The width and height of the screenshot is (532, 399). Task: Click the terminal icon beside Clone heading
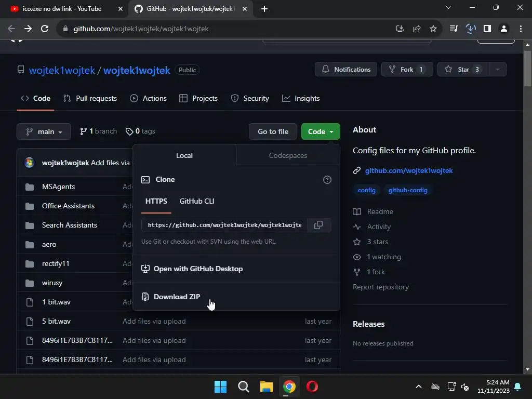coord(145,179)
